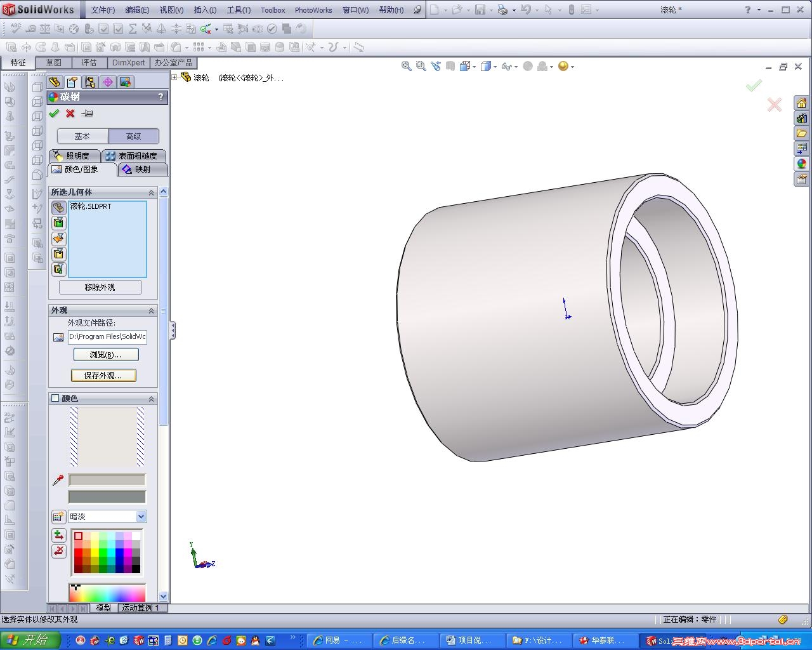
Task: Switch to 高级 (Advanced) mode
Action: click(x=133, y=136)
